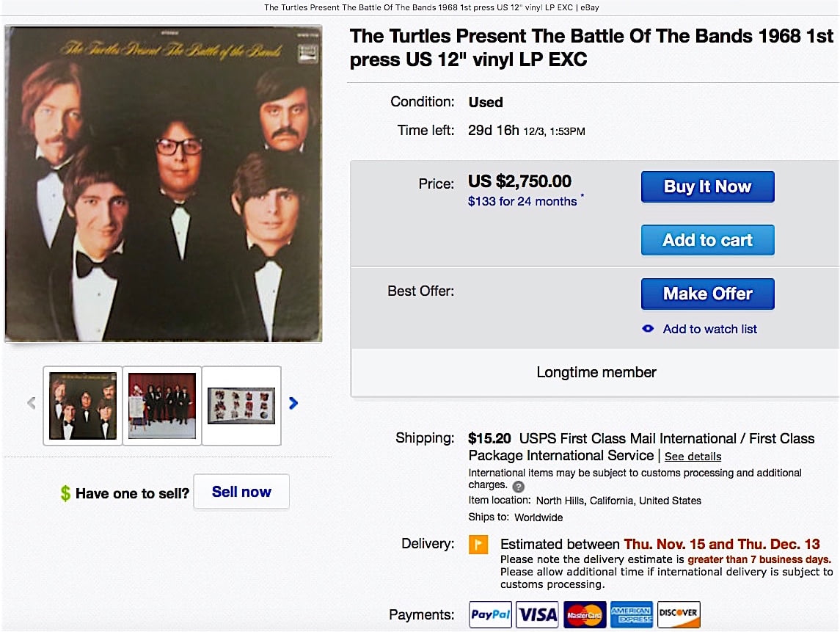
Task: Select the first album cover thumbnail
Action: pyautogui.click(x=82, y=406)
